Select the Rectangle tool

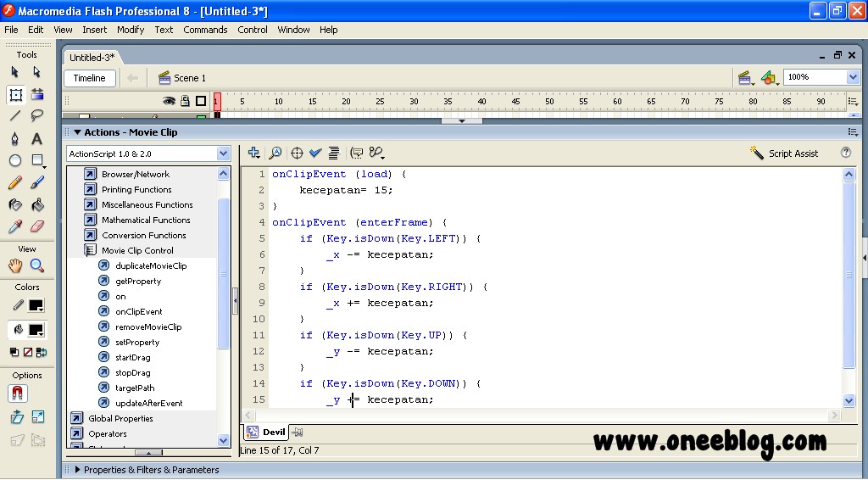click(x=37, y=160)
